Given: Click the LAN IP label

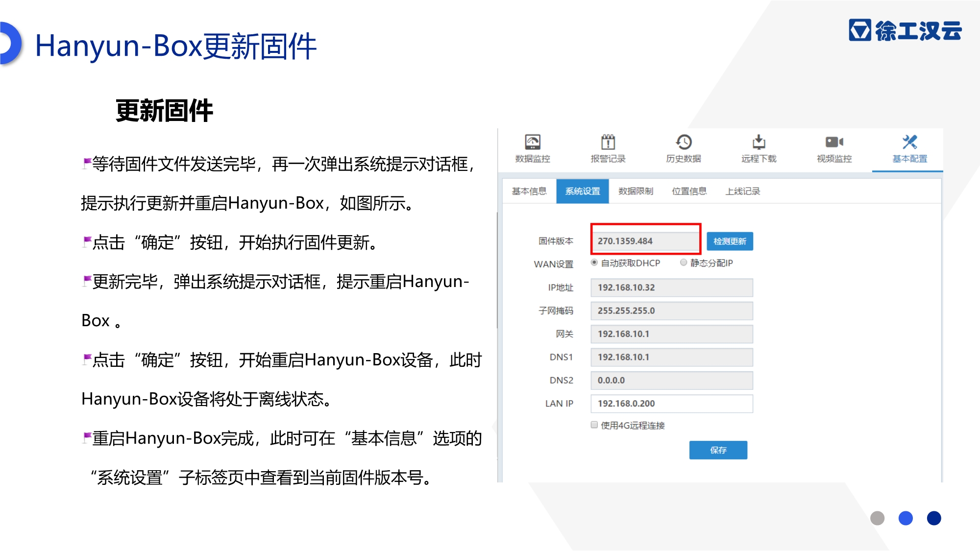Looking at the screenshot, I should click(559, 404).
